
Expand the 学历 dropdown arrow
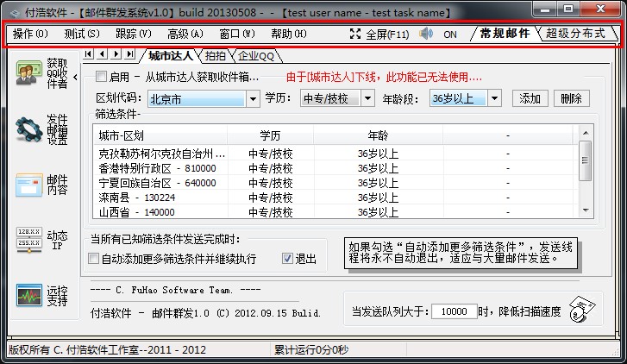367,98
